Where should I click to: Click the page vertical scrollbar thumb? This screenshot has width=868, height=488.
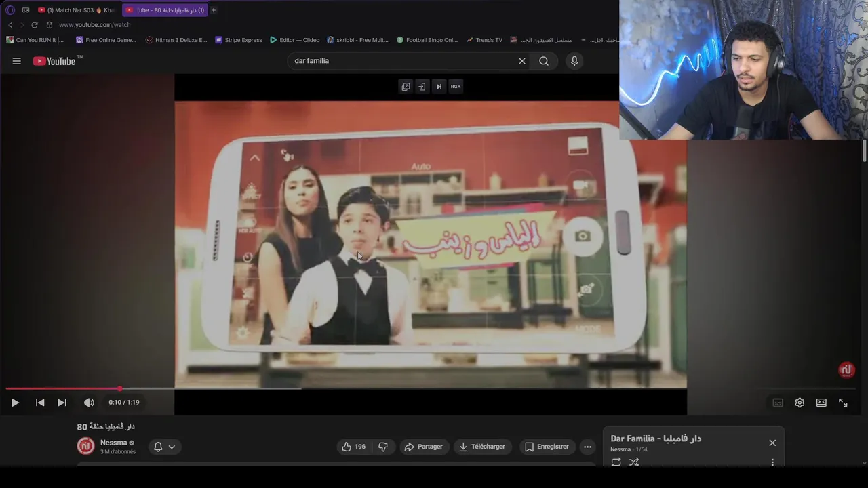(x=864, y=150)
